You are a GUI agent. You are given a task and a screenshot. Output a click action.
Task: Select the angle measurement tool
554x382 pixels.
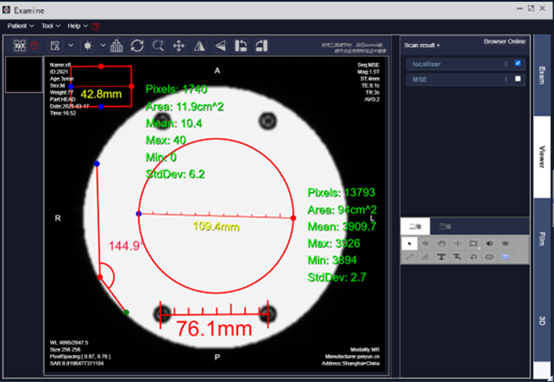coord(425,257)
